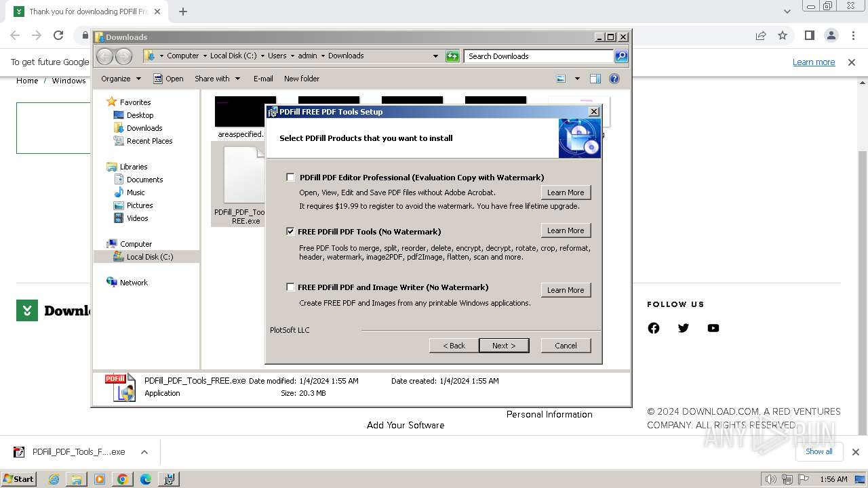Click E-mail in Explorer toolbar
The width and height of the screenshot is (868, 488).
[x=263, y=79]
